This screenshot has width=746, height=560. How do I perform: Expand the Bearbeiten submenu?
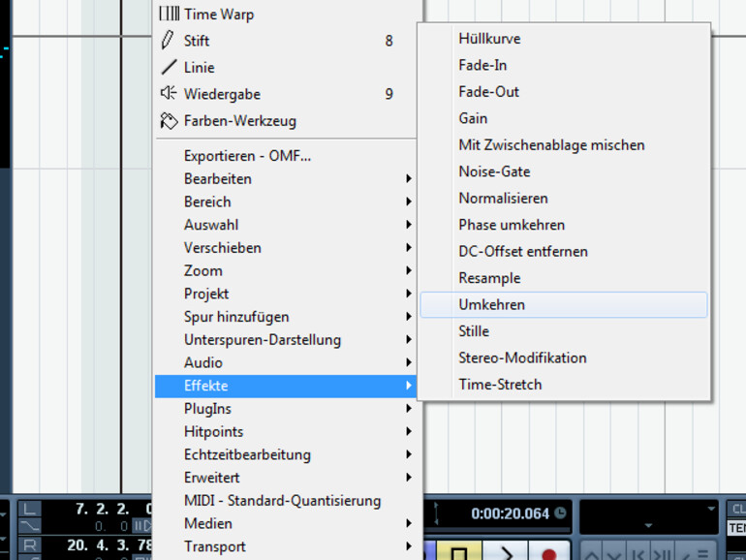coord(286,179)
